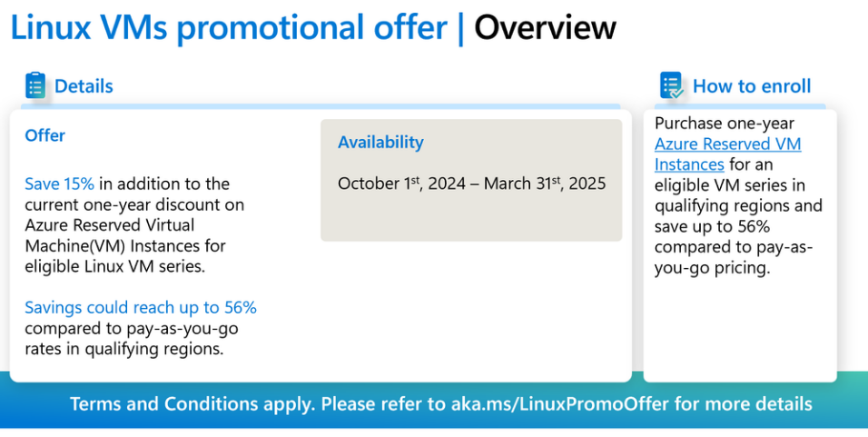Click the Terms and Conditions apply text
This screenshot has width=868, height=437.
tap(192, 403)
